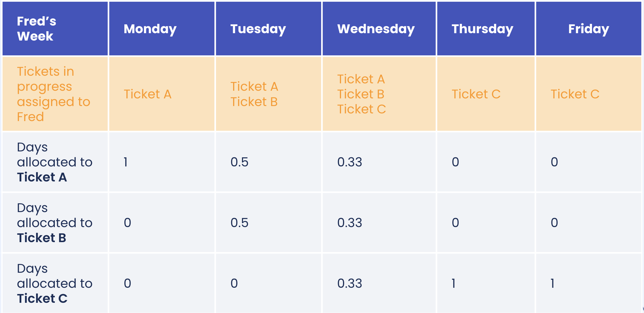Select the Tuesday column header
Screen dimensions: 644x313
tap(269, 29)
